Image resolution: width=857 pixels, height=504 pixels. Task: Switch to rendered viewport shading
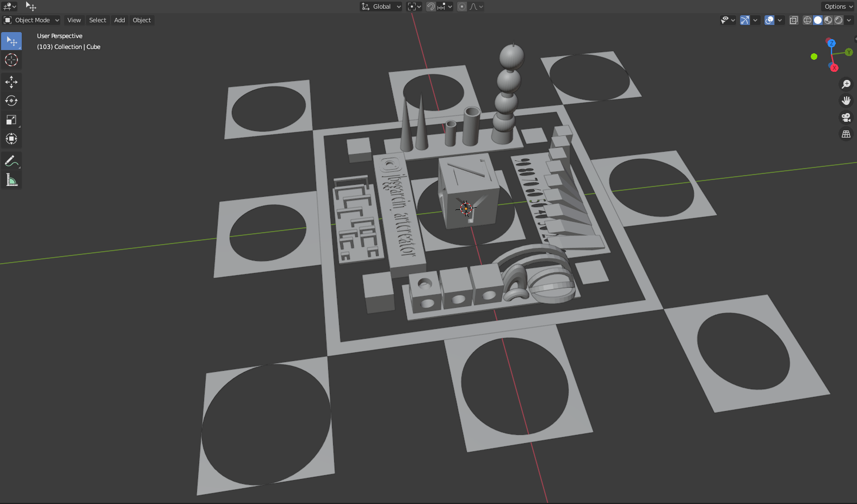(x=838, y=20)
